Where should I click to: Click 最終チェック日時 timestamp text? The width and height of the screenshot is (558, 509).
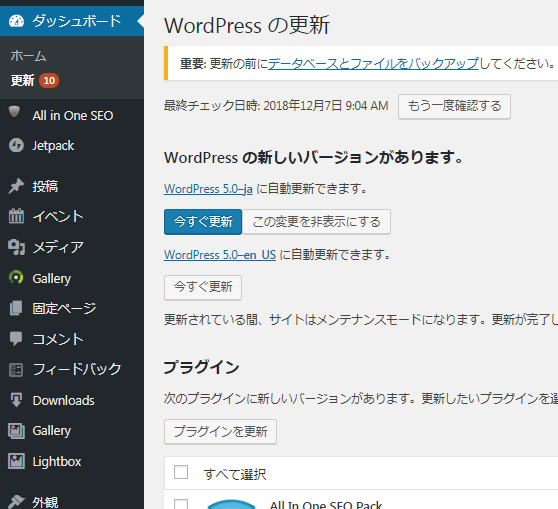coord(276,106)
